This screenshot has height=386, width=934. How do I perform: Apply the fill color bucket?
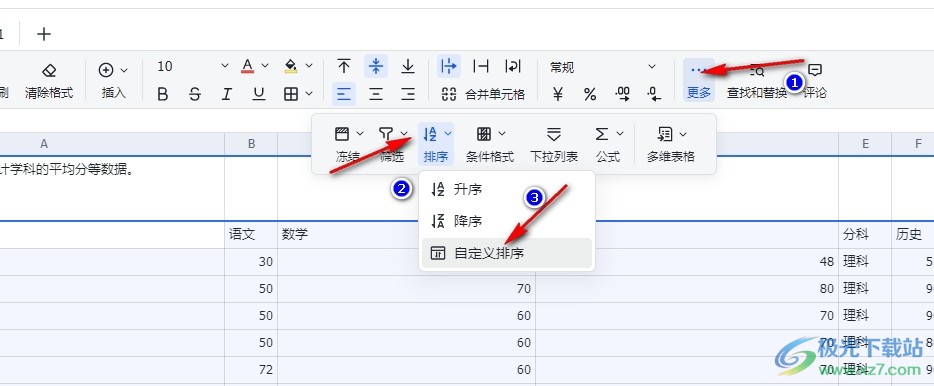point(291,66)
